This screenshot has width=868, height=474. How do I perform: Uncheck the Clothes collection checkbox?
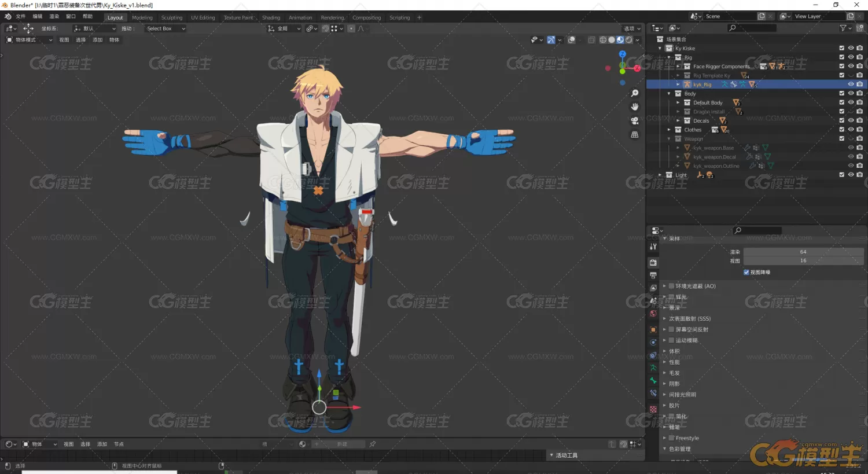(x=841, y=130)
